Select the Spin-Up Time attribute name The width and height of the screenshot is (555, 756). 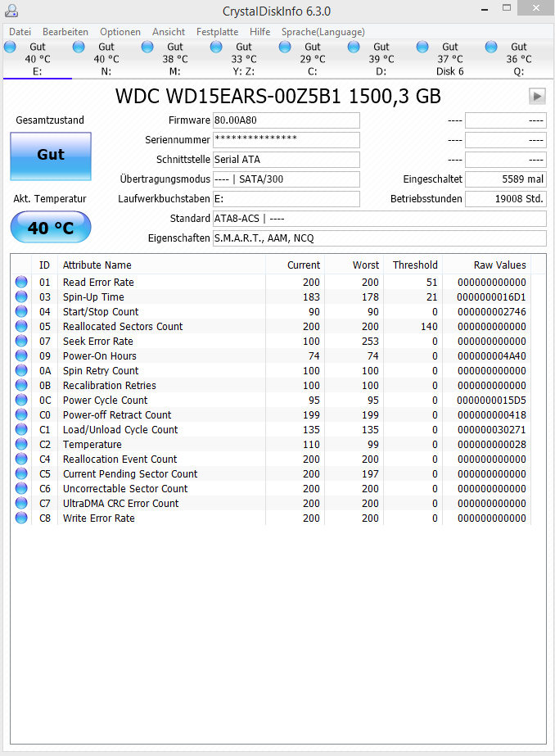coord(93,297)
